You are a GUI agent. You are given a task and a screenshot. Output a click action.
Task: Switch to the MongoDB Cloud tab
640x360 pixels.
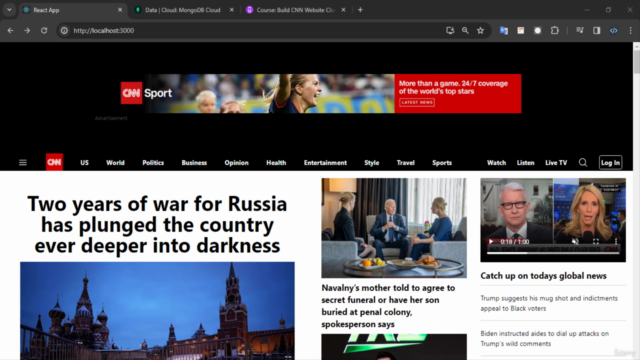coord(182,10)
